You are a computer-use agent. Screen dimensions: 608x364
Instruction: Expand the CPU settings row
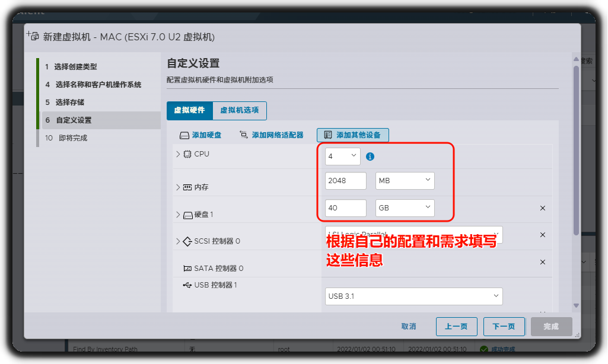tap(178, 154)
